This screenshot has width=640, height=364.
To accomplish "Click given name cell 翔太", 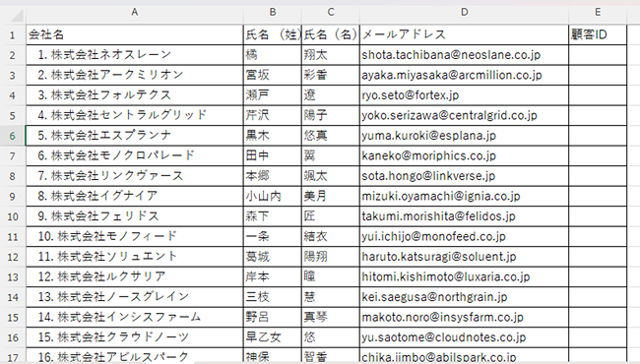I will [331, 55].
